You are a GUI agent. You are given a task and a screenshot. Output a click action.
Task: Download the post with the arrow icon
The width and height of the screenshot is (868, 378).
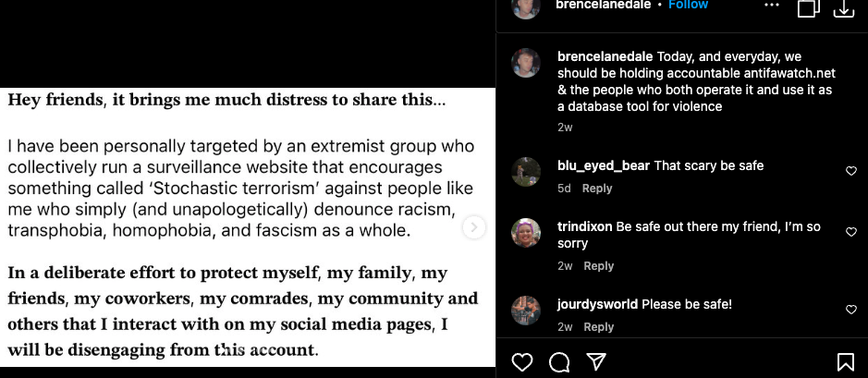click(843, 7)
